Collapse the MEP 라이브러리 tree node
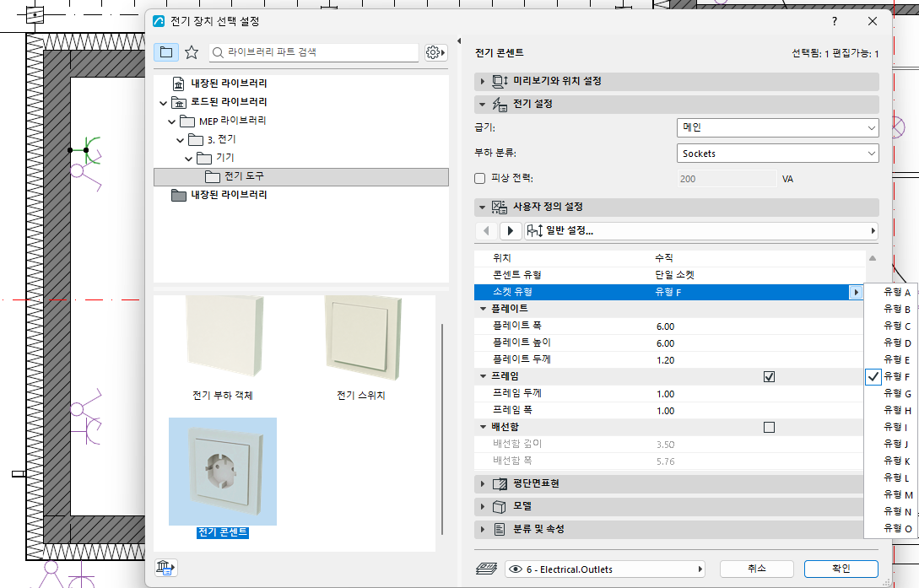This screenshot has width=919, height=588. [x=171, y=121]
